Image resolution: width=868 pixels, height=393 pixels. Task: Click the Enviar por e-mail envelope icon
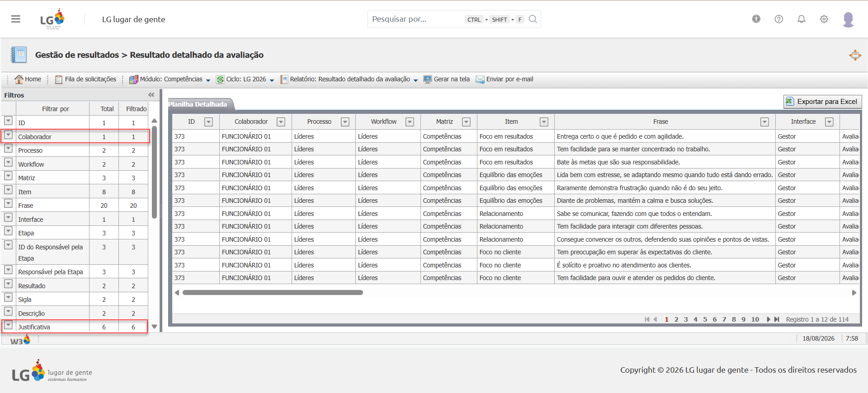tap(480, 80)
